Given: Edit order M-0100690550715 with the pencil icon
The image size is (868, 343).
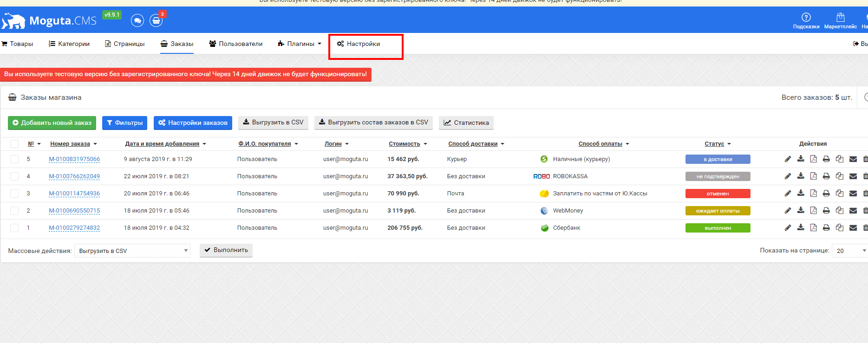Looking at the screenshot, I should click(x=788, y=211).
